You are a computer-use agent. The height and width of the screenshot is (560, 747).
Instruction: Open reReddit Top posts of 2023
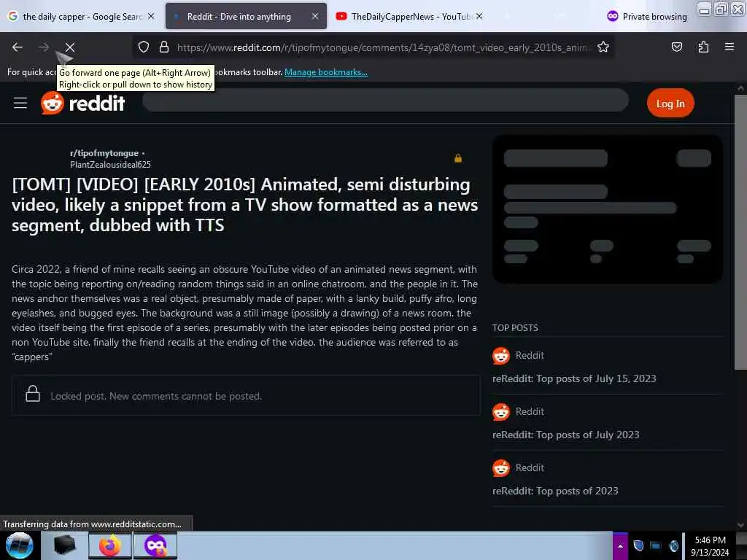(x=555, y=491)
